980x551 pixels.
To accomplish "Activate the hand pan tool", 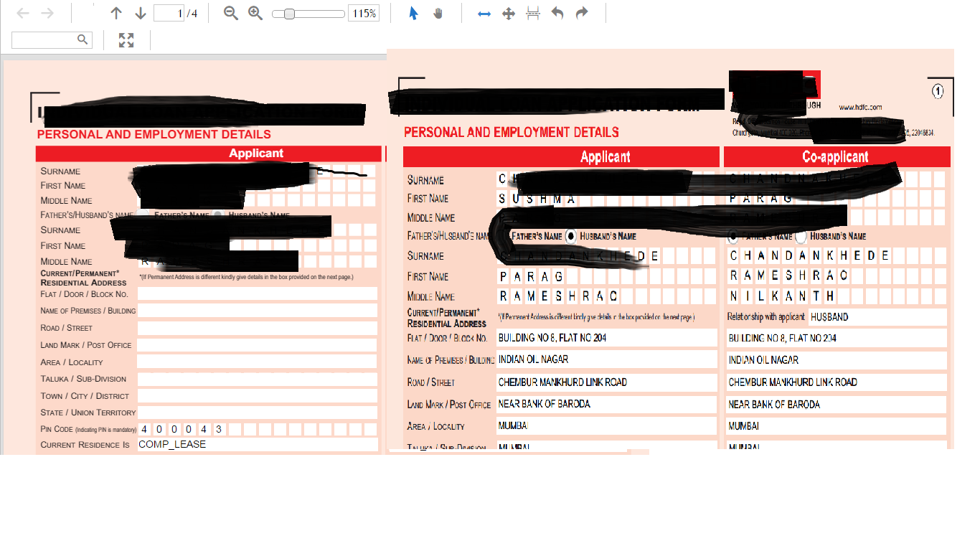I will pos(438,14).
